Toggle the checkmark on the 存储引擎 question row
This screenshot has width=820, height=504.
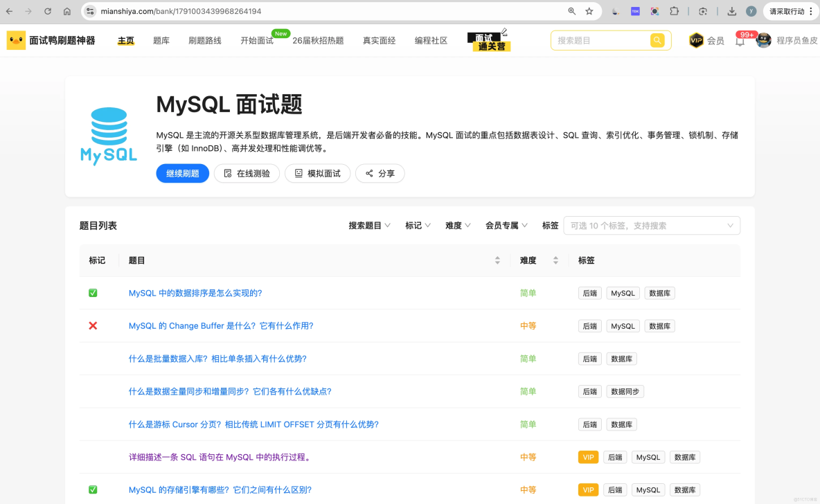coord(93,489)
